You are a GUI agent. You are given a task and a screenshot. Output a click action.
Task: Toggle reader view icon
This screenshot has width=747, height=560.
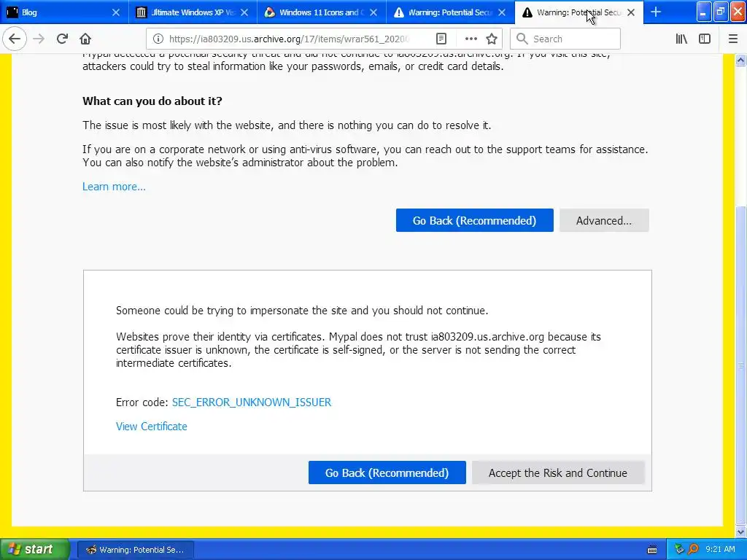point(441,39)
